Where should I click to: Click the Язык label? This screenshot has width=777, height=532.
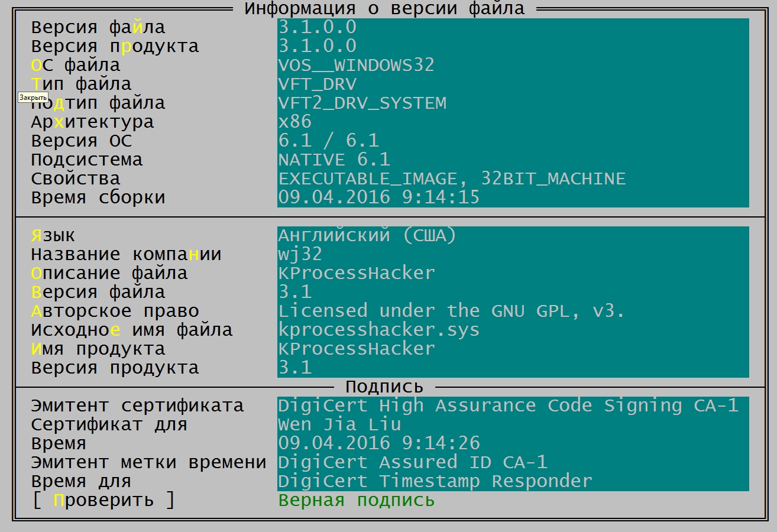53,235
